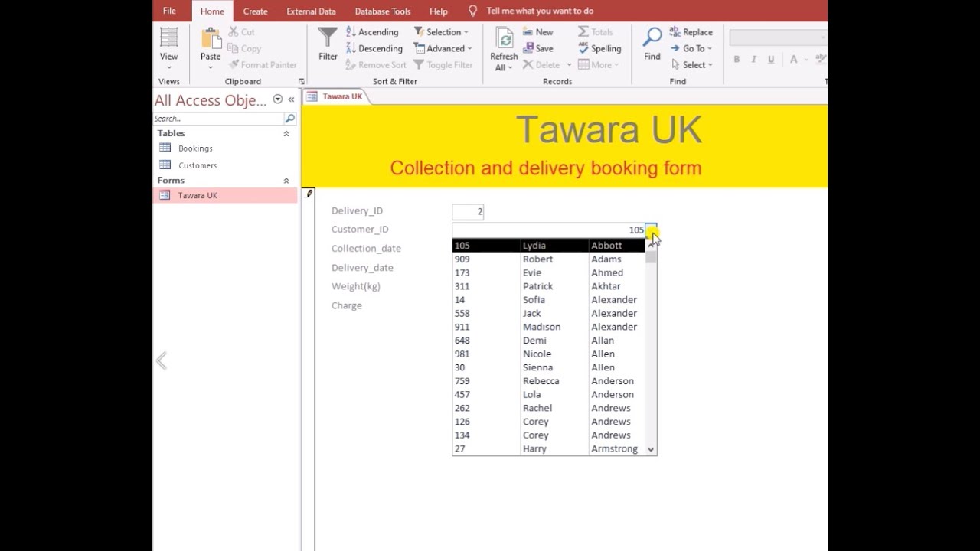Image resolution: width=980 pixels, height=551 pixels.
Task: Click Remove Sort
Action: [x=376, y=65]
